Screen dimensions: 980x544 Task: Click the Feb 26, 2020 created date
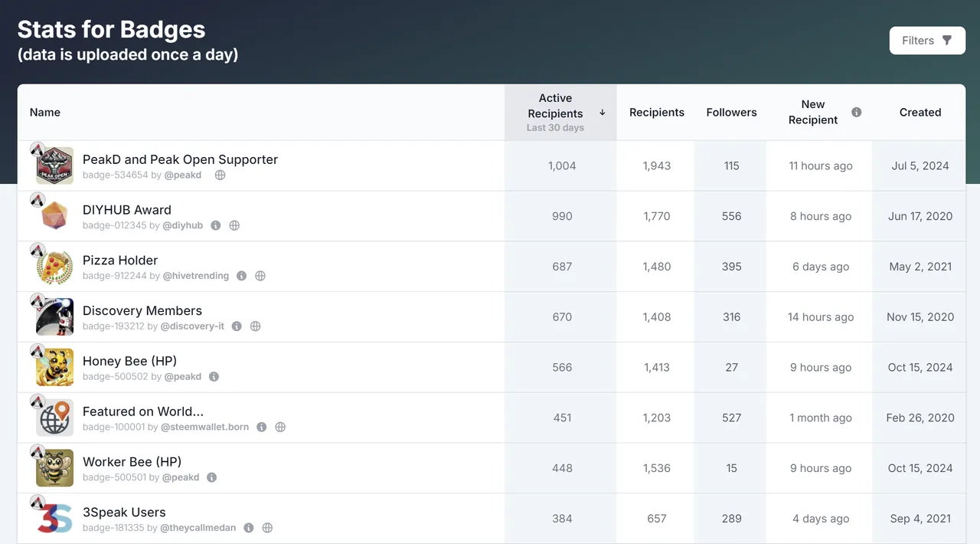pos(920,418)
